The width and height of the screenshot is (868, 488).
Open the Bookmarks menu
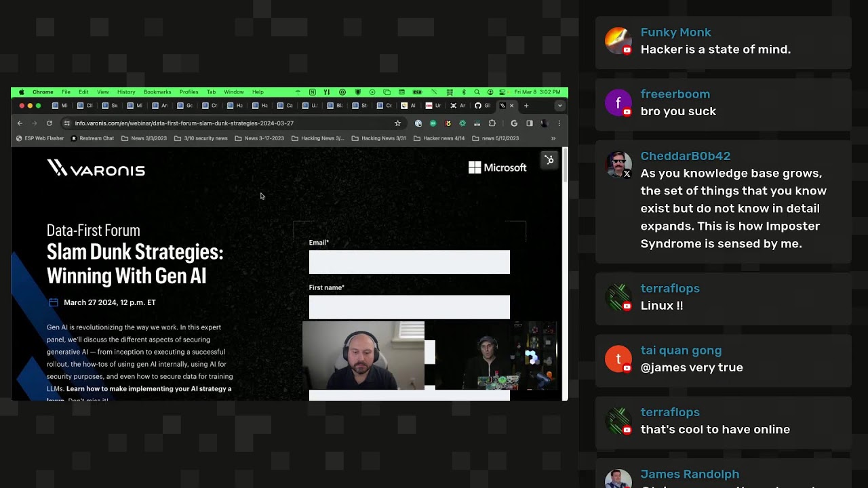tap(157, 92)
